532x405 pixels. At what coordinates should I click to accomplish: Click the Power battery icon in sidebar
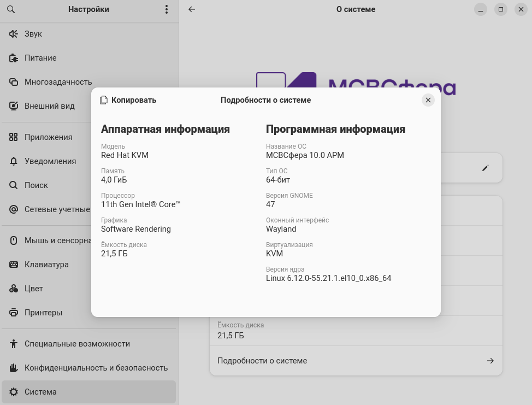14,58
